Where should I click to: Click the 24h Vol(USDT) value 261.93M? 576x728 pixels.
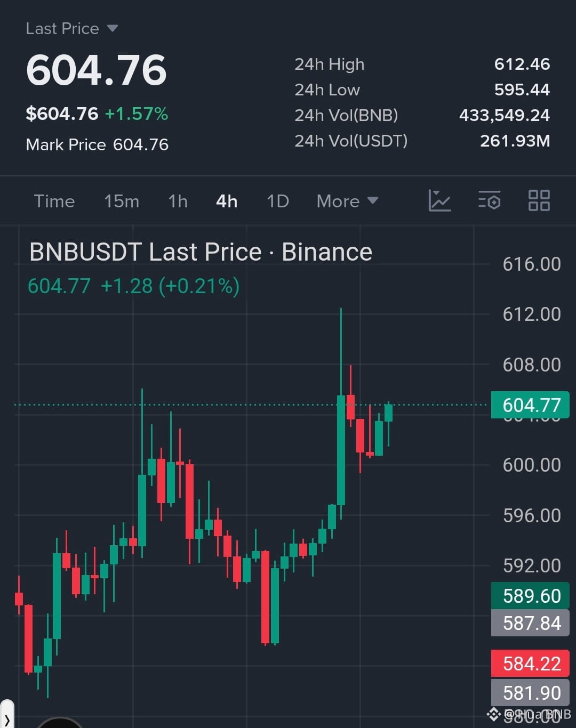(x=515, y=141)
